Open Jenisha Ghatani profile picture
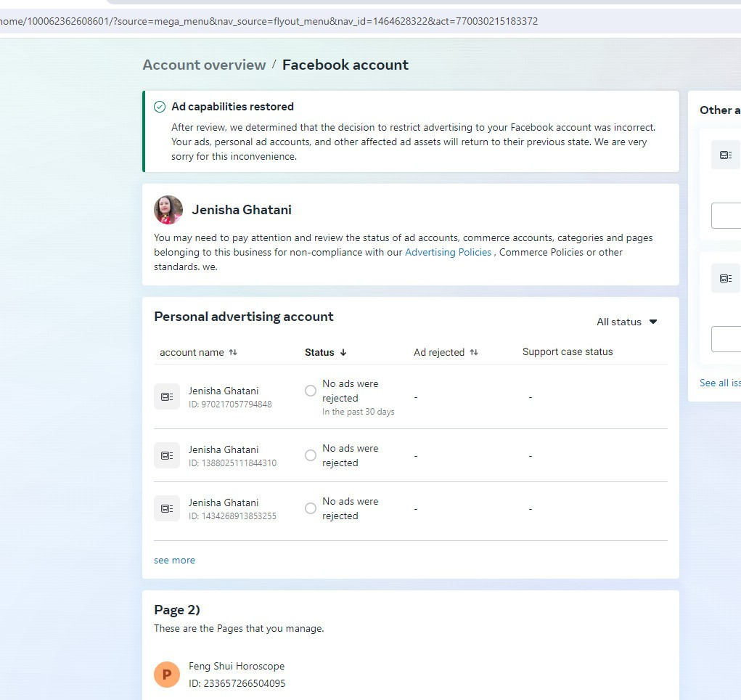The image size is (741, 700). coord(168,210)
